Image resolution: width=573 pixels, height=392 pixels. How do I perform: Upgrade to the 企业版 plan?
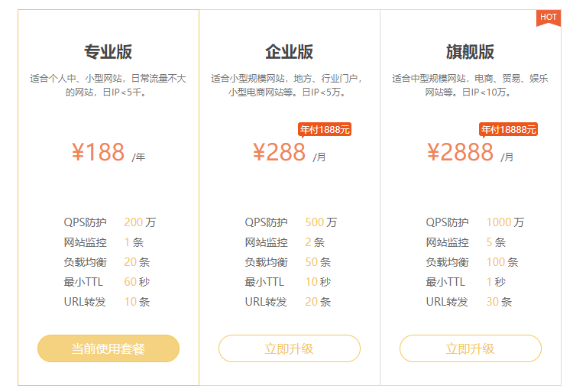(290, 348)
